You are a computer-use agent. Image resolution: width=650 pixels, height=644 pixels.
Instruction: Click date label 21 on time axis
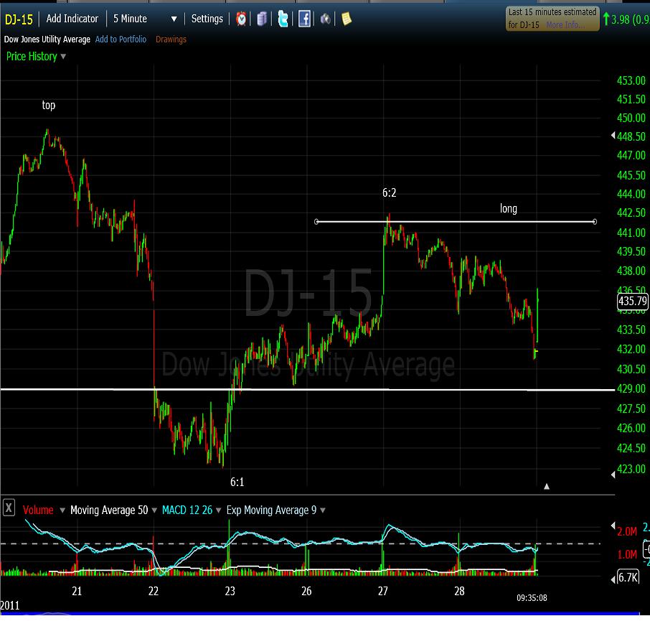[77, 591]
